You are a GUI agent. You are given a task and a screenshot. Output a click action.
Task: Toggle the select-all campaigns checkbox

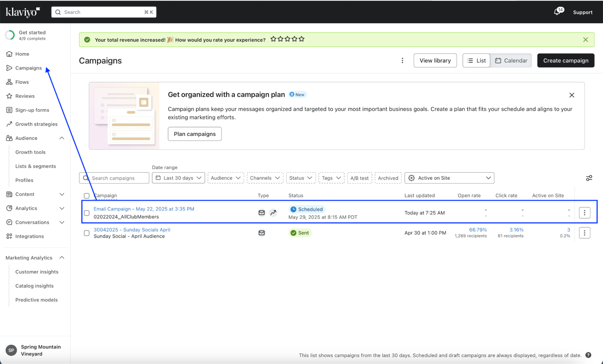coord(87,196)
